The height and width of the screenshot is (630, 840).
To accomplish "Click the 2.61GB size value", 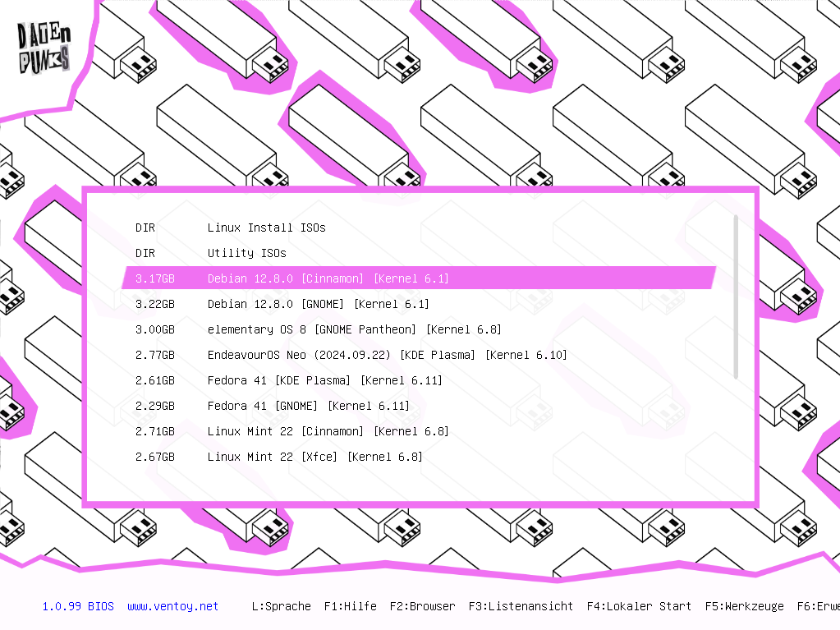I will tap(155, 380).
